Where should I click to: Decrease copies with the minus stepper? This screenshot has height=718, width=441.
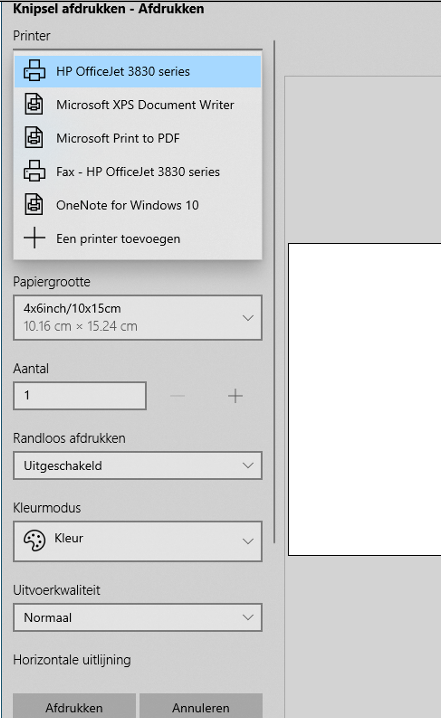coord(177,396)
